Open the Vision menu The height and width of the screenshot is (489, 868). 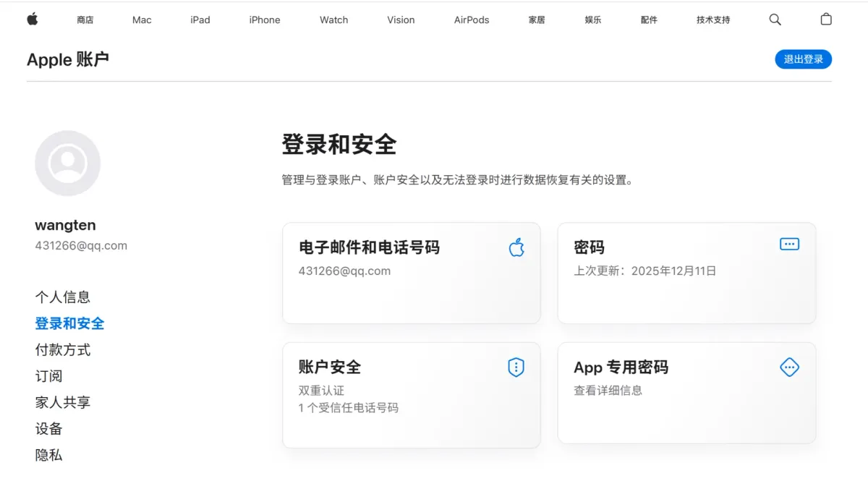pos(401,20)
